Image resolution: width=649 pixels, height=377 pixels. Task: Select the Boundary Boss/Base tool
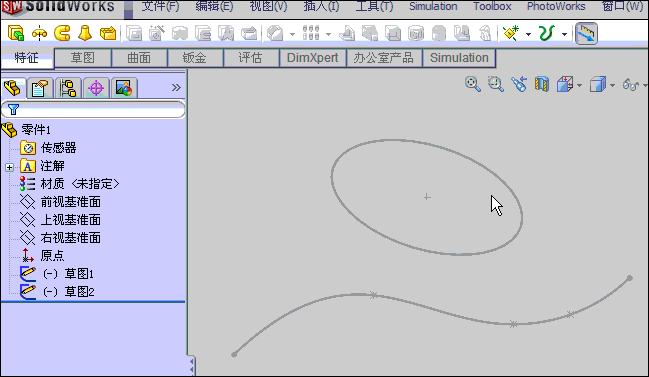coord(108,33)
